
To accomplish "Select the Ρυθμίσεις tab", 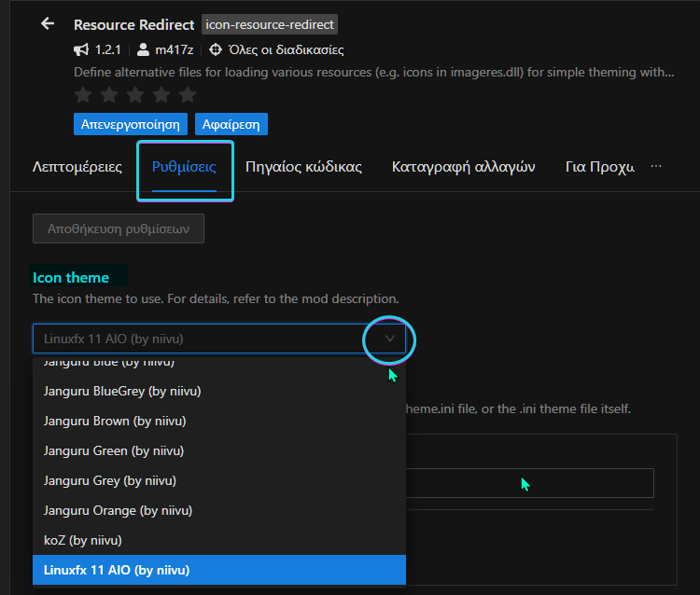I will click(185, 167).
